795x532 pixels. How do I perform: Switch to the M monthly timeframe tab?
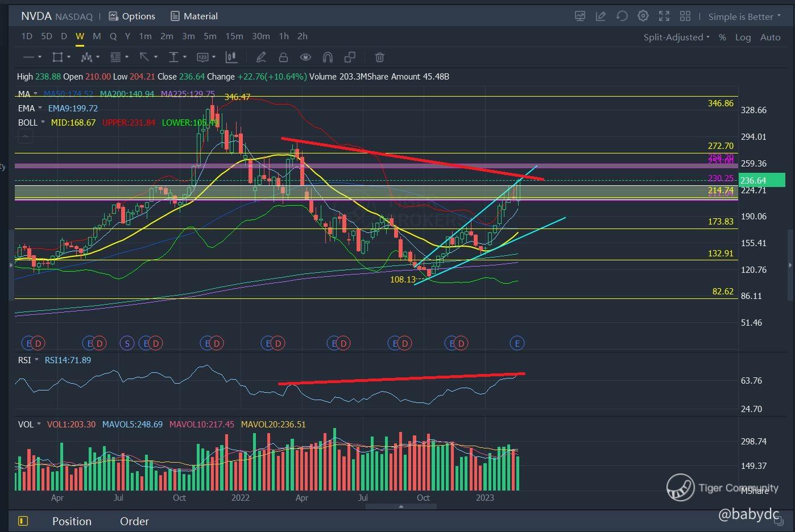tap(97, 36)
